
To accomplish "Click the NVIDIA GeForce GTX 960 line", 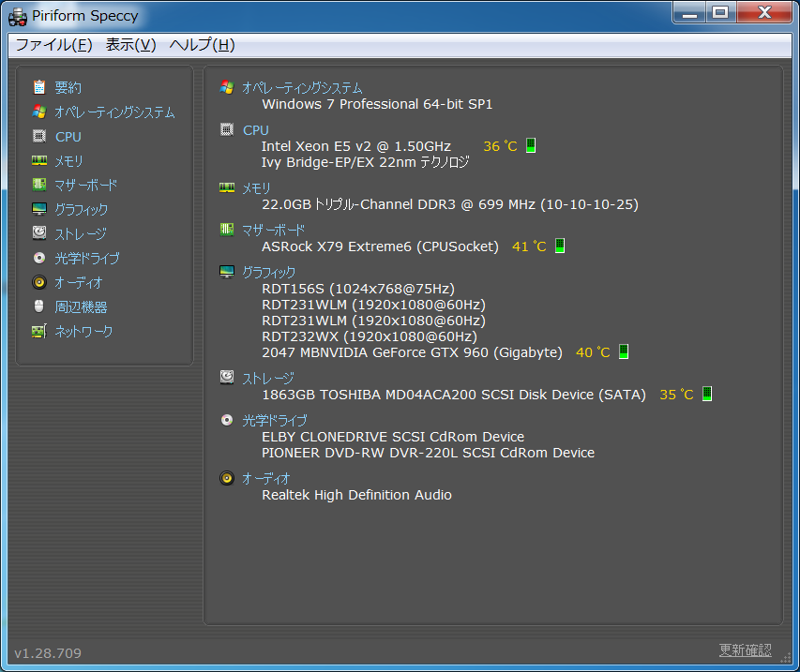I will (x=413, y=352).
